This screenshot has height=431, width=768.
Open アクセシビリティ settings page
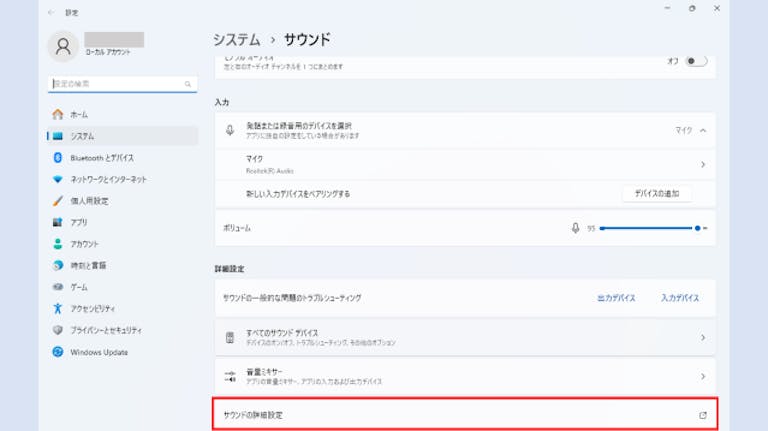(x=122, y=309)
